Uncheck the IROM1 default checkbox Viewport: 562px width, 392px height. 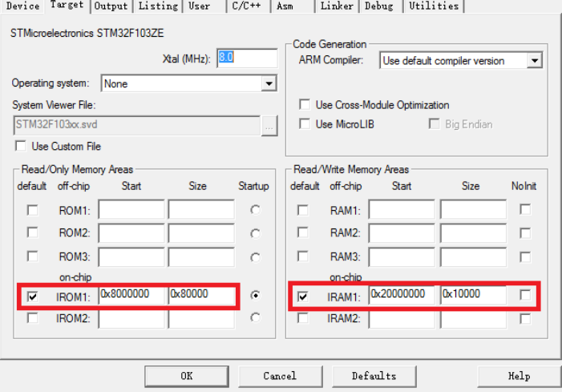pos(33,297)
